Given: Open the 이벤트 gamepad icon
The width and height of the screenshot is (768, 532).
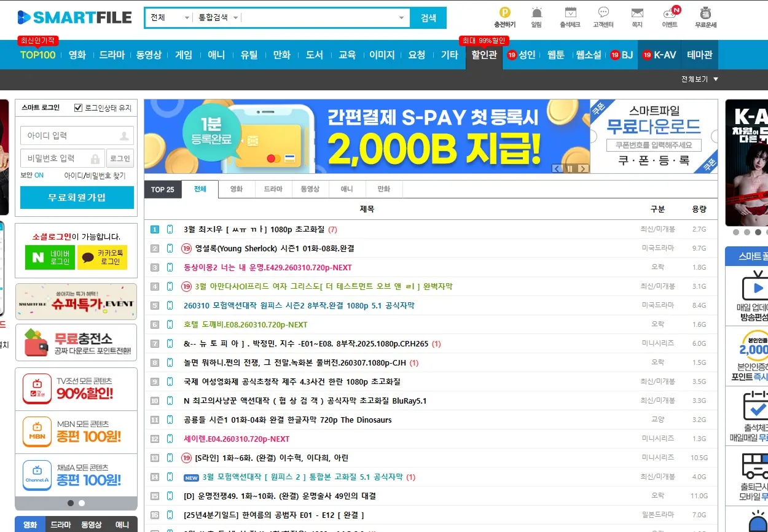Looking at the screenshot, I should tap(669, 12).
